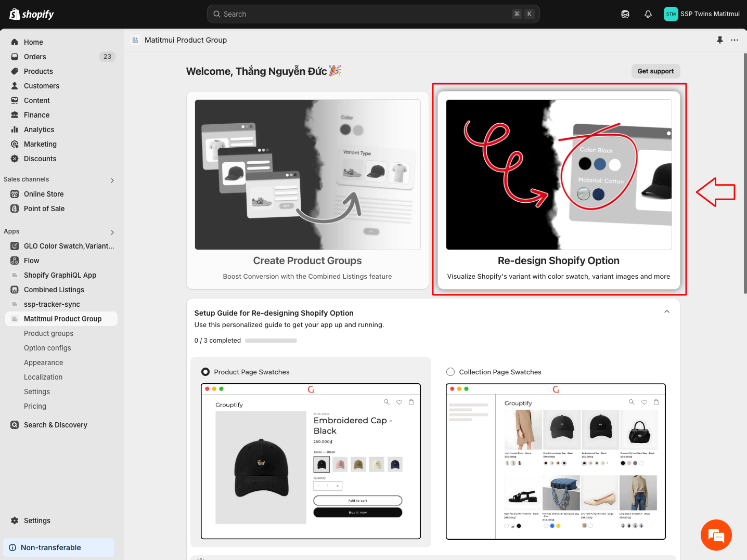The height and width of the screenshot is (560, 747).
Task: Click the Orders count badge 23
Action: tap(107, 57)
